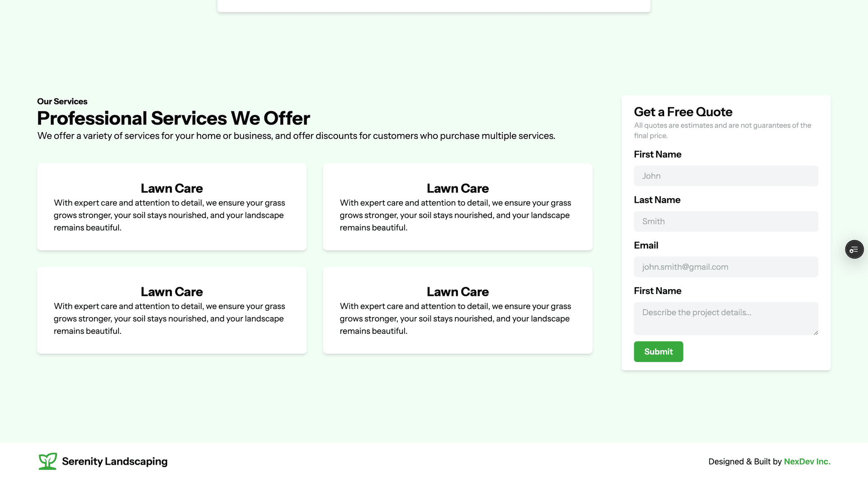Click the First Name label above John field
The height and width of the screenshot is (480, 868).
(657, 154)
